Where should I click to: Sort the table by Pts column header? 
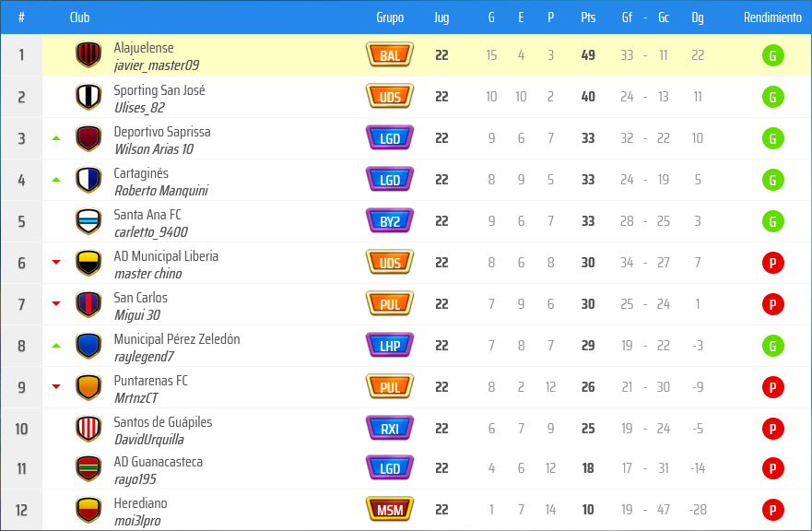[588, 18]
